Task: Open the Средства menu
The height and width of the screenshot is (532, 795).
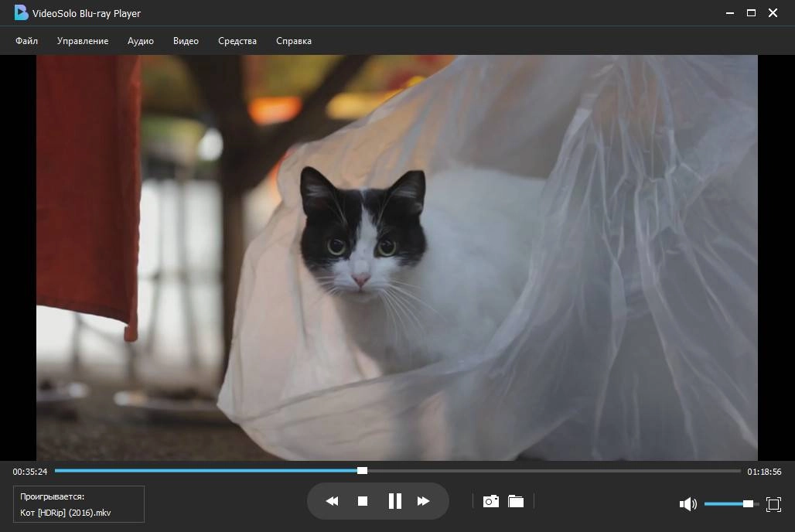Action: pos(237,41)
